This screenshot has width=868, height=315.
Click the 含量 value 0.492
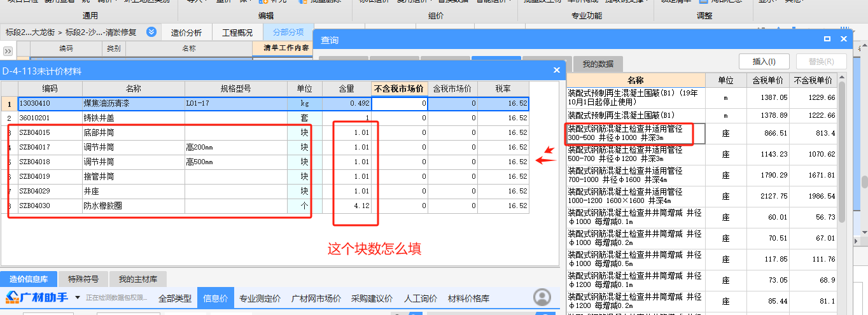point(347,103)
